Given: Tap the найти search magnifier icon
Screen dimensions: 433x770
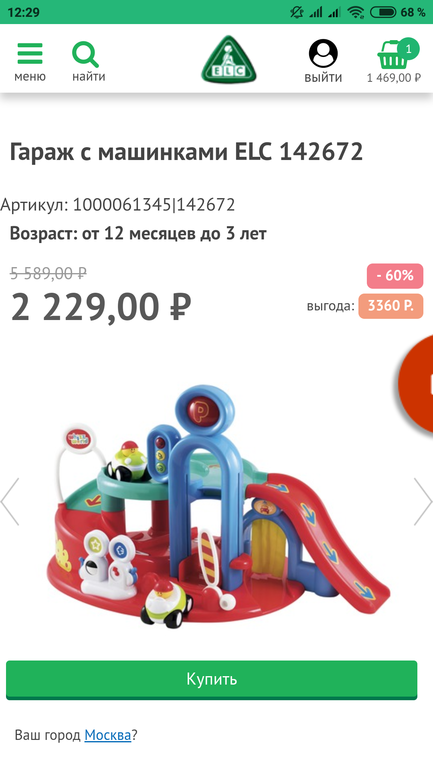Looking at the screenshot, I should pos(85,54).
